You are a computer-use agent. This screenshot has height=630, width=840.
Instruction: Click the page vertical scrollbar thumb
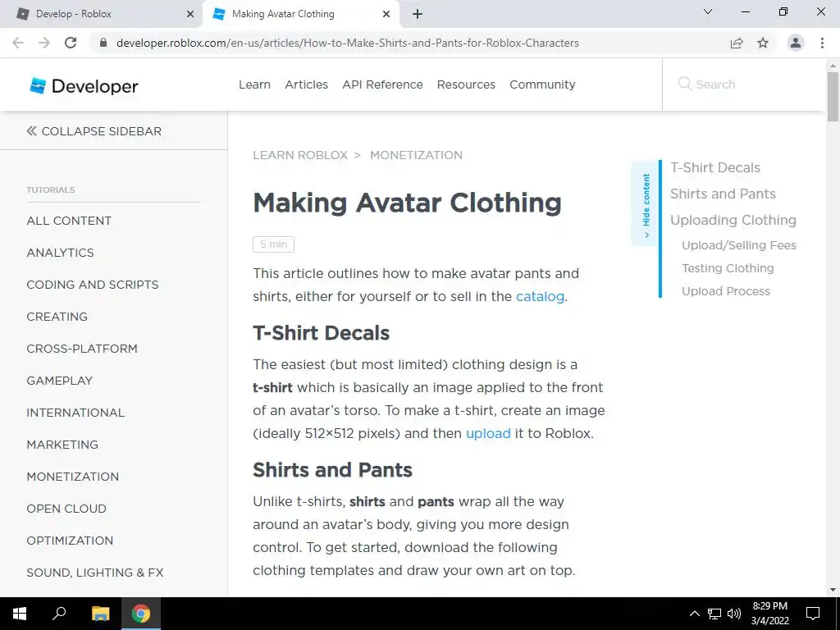tap(833, 97)
